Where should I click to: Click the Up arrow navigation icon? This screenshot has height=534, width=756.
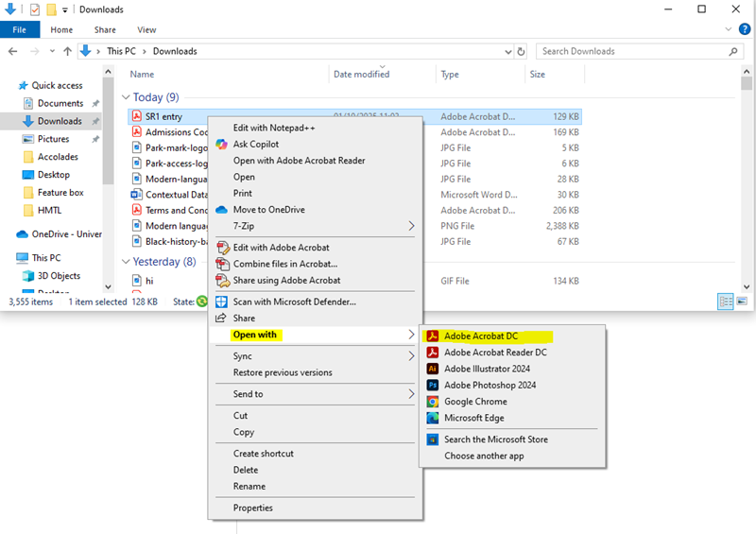(67, 51)
